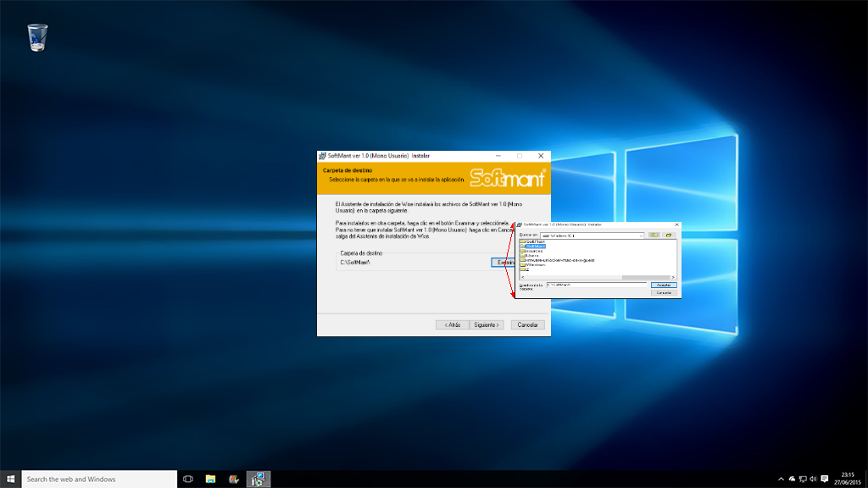Open Task View from the taskbar

[x=188, y=479]
